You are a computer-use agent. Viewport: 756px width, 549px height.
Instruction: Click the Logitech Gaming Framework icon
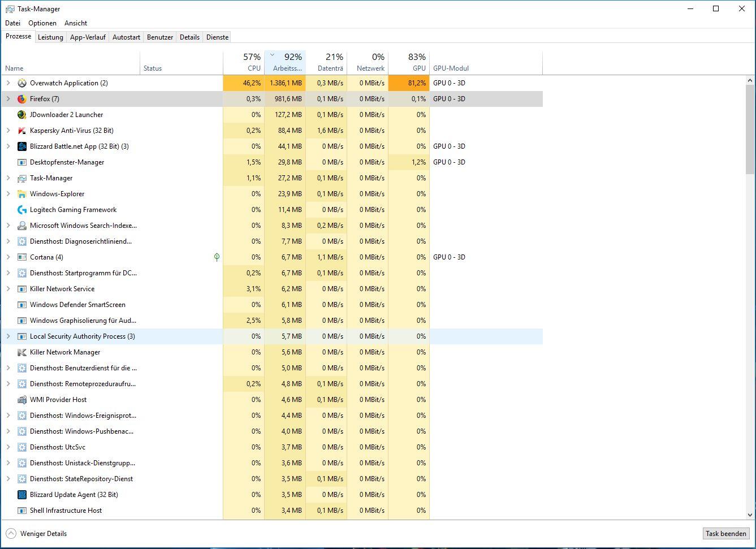click(21, 210)
